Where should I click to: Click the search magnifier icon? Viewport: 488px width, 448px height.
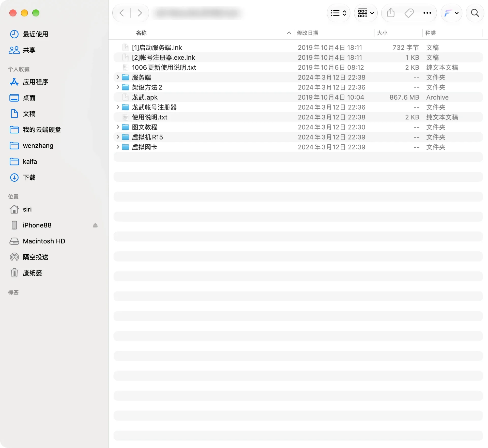click(475, 13)
